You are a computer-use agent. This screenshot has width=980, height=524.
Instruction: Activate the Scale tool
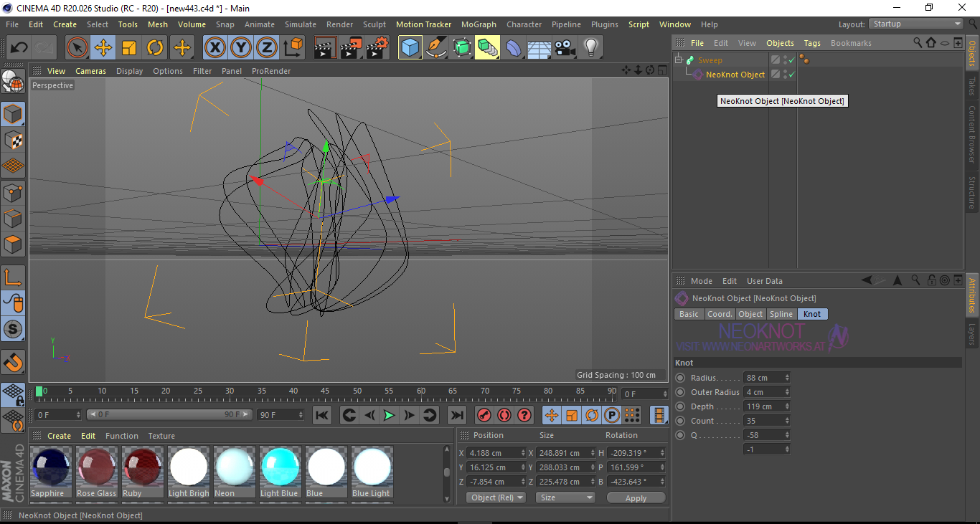click(x=129, y=48)
